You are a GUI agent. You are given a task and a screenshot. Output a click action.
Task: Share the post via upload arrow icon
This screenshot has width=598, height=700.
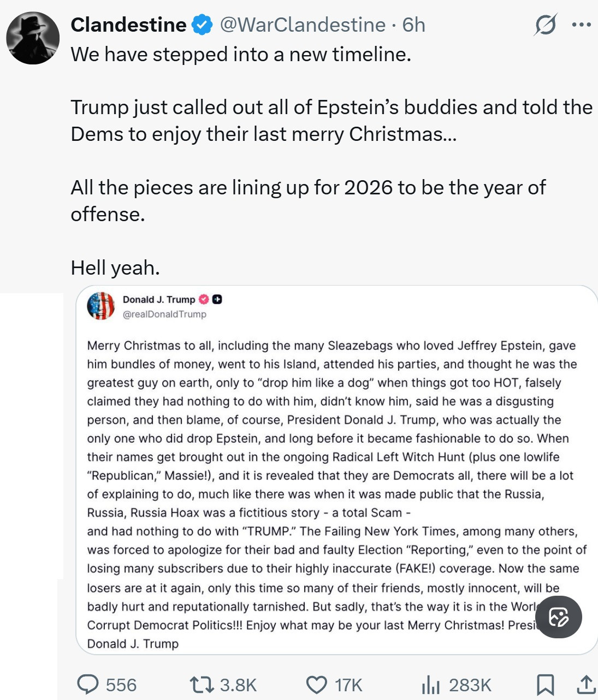(x=585, y=684)
